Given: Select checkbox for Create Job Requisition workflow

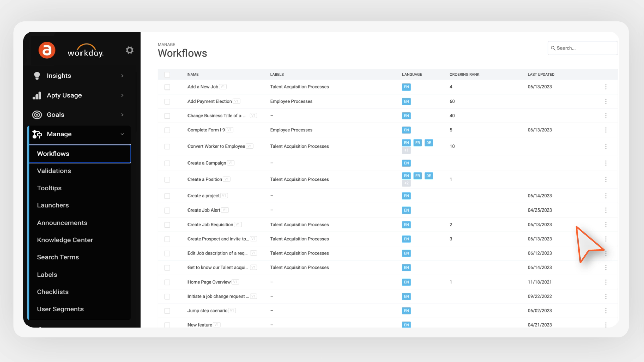Looking at the screenshot, I should point(167,225).
